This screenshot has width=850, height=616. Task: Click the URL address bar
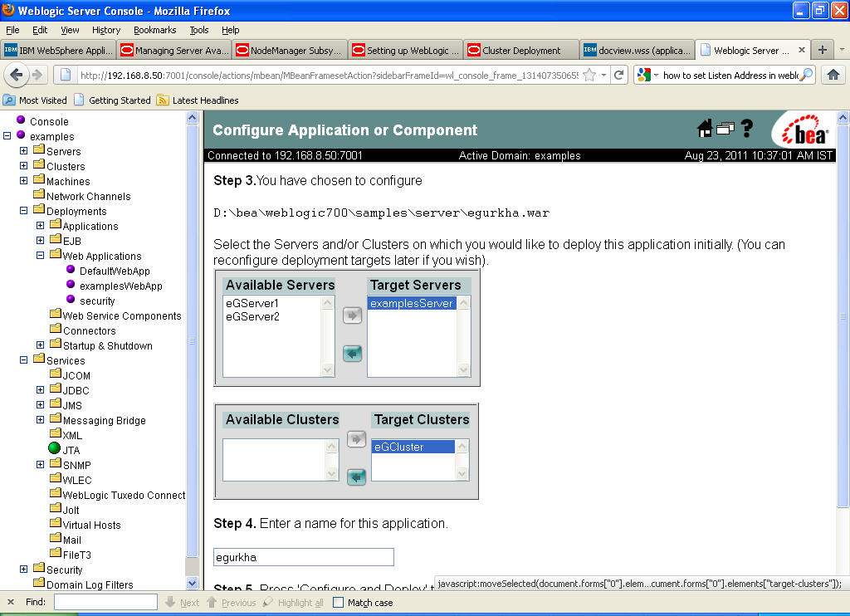coord(329,75)
